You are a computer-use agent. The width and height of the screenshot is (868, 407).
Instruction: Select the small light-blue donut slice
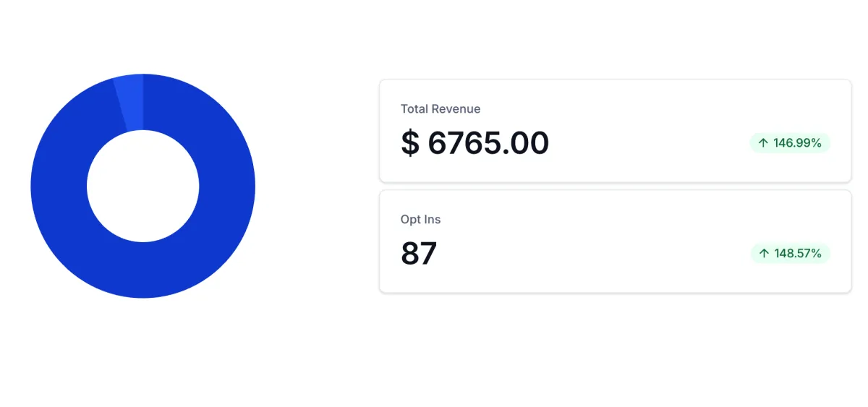130,101
